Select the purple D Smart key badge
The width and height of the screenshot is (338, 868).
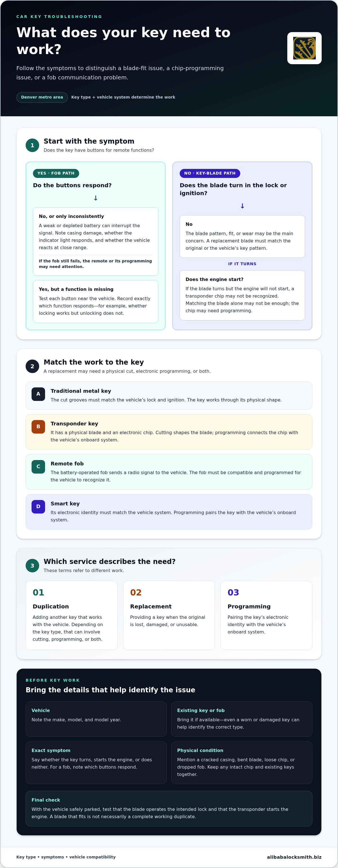coord(38,506)
